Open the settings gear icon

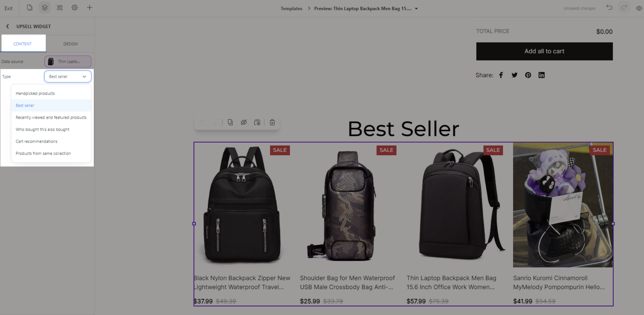point(74,8)
